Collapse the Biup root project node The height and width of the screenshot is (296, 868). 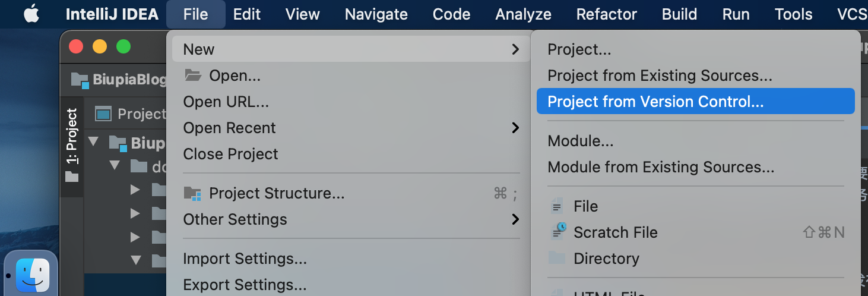click(x=93, y=141)
